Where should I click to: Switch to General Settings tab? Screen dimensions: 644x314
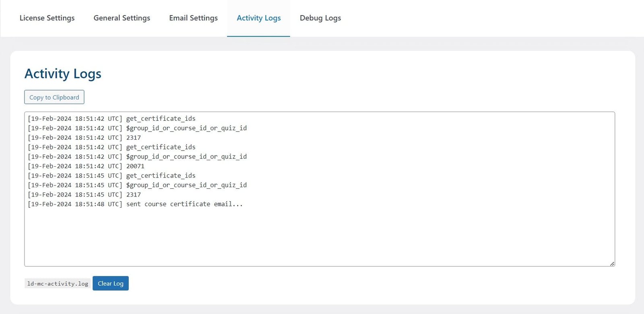click(x=122, y=18)
